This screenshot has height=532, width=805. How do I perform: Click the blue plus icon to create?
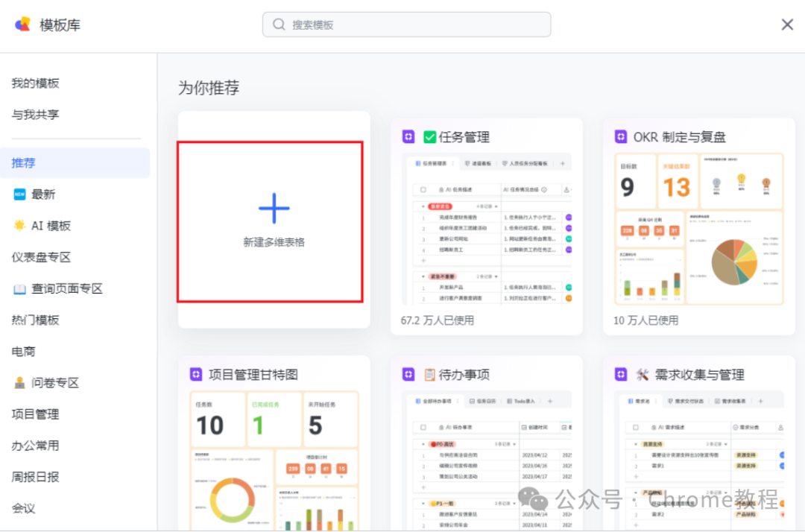coord(274,209)
